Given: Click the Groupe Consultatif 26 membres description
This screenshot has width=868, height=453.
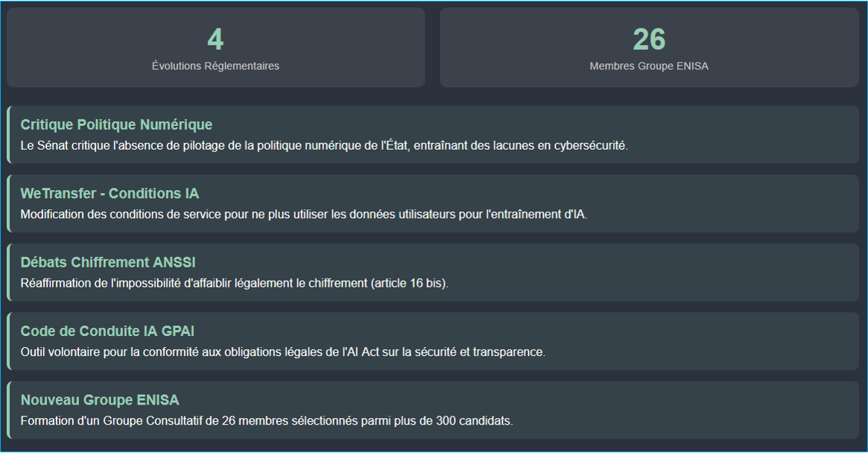Looking at the screenshot, I should click(x=267, y=421).
